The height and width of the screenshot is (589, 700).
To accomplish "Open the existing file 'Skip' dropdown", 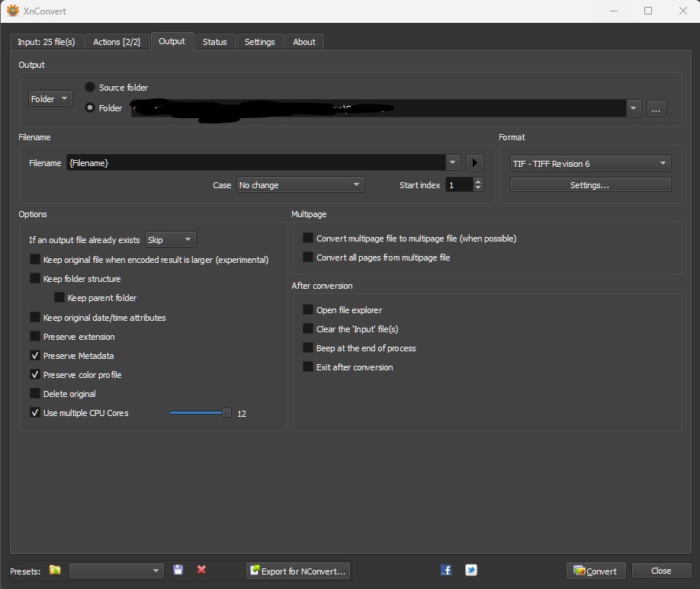I will coord(170,240).
